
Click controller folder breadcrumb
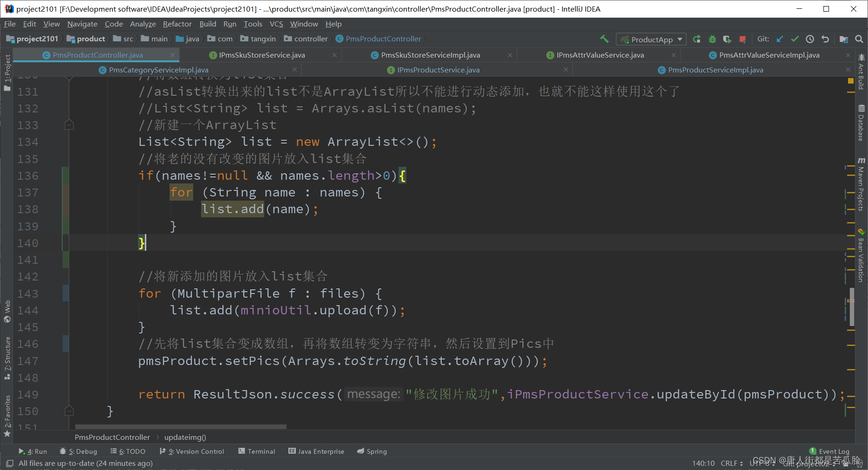[x=306, y=39]
